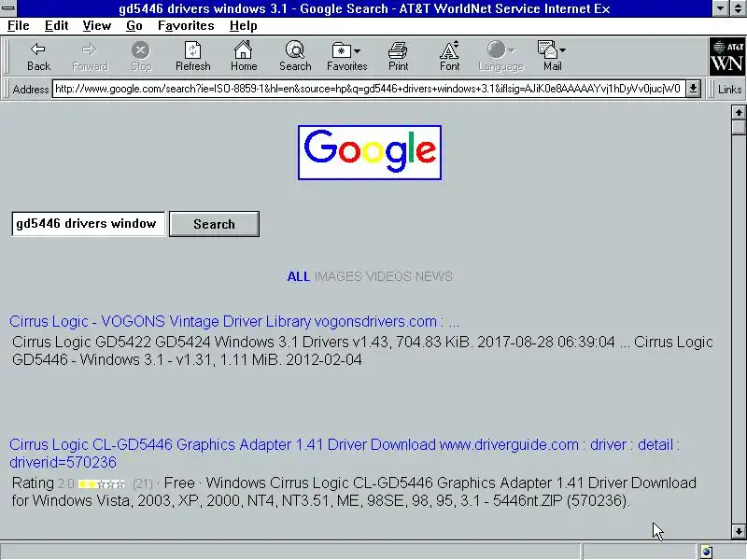Image resolution: width=747 pixels, height=560 pixels.
Task: Open the Links toolbar section
Action: click(729, 89)
